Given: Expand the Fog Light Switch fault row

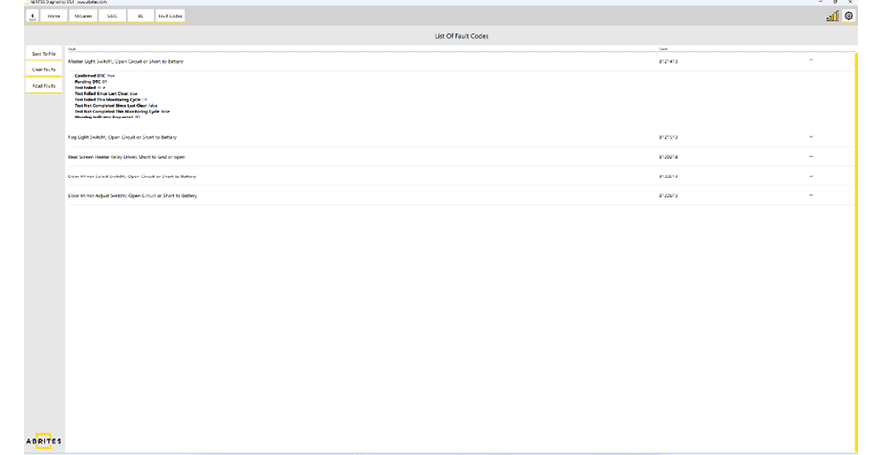Looking at the screenshot, I should 811,137.
